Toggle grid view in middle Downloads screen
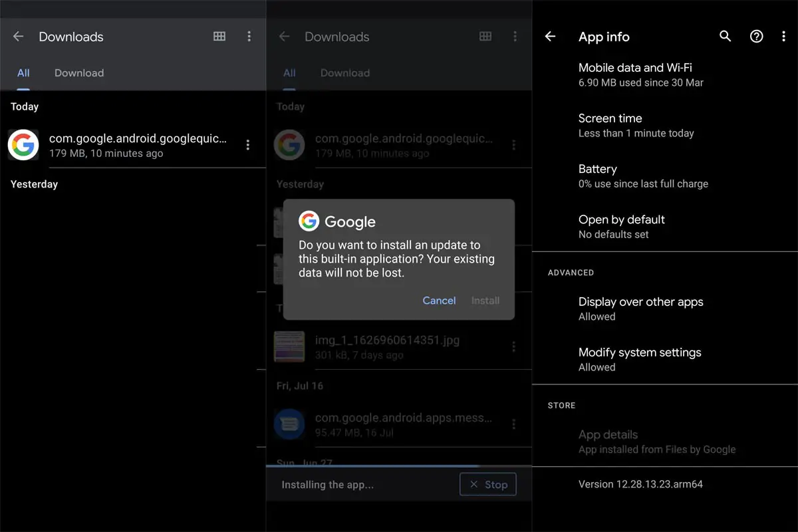The image size is (798, 532). pos(485,37)
